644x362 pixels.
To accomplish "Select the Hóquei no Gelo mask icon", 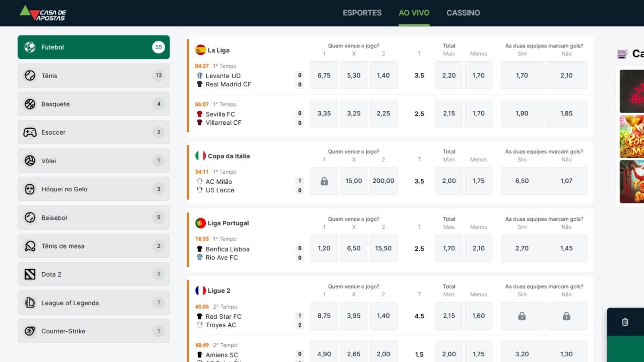I will pyautogui.click(x=30, y=189).
